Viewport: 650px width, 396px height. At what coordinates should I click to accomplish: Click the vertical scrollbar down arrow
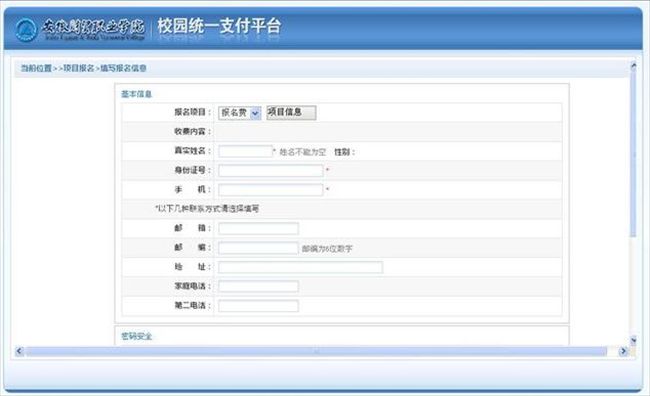point(633,340)
